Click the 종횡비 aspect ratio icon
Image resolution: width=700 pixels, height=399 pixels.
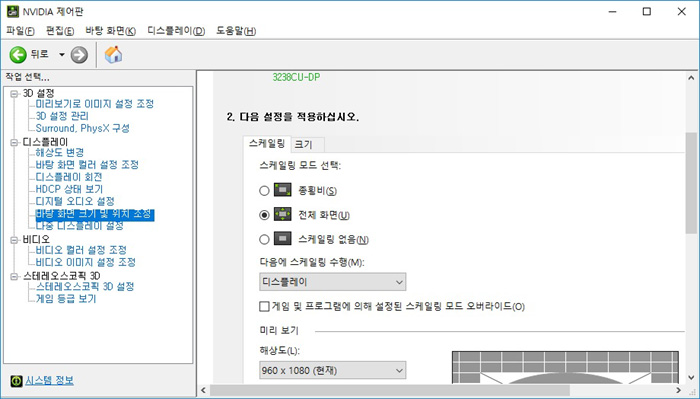click(283, 190)
